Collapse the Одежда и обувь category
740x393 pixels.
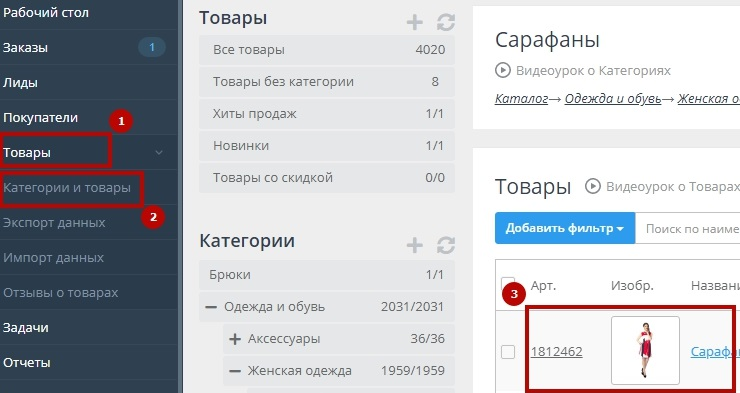click(211, 307)
